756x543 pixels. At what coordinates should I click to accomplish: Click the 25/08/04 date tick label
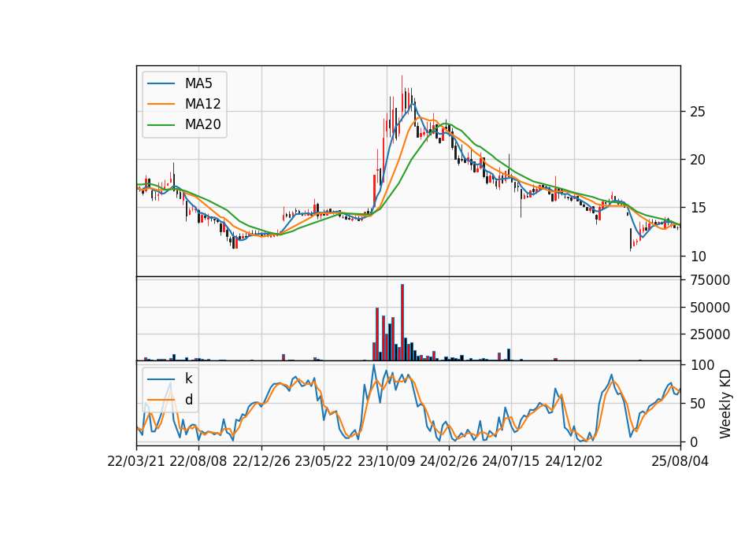(680, 462)
